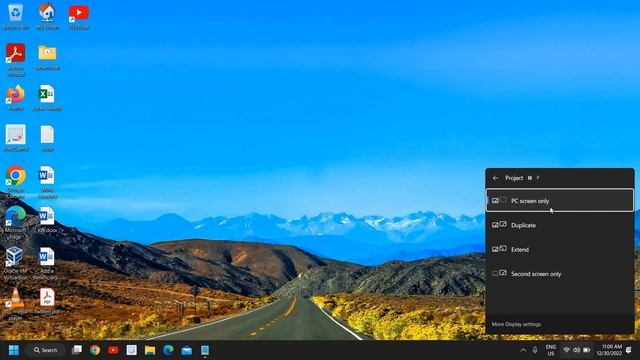
Task: Select the Excel spreadsheet file on the desktop
Action: pos(47,98)
